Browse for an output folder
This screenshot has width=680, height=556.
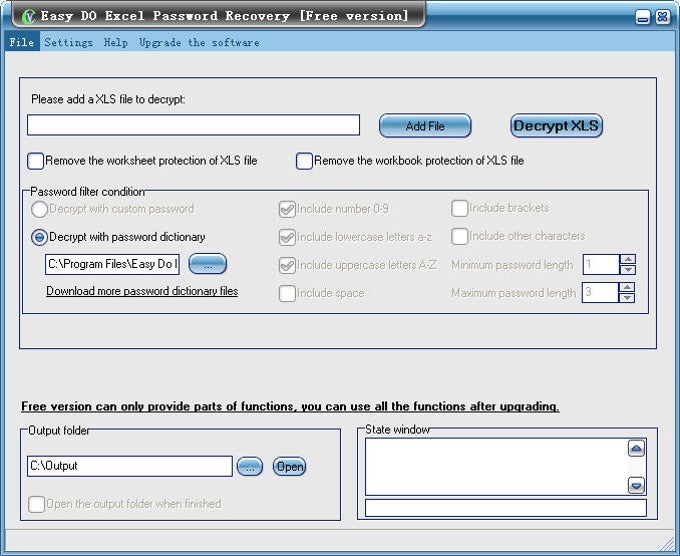250,467
